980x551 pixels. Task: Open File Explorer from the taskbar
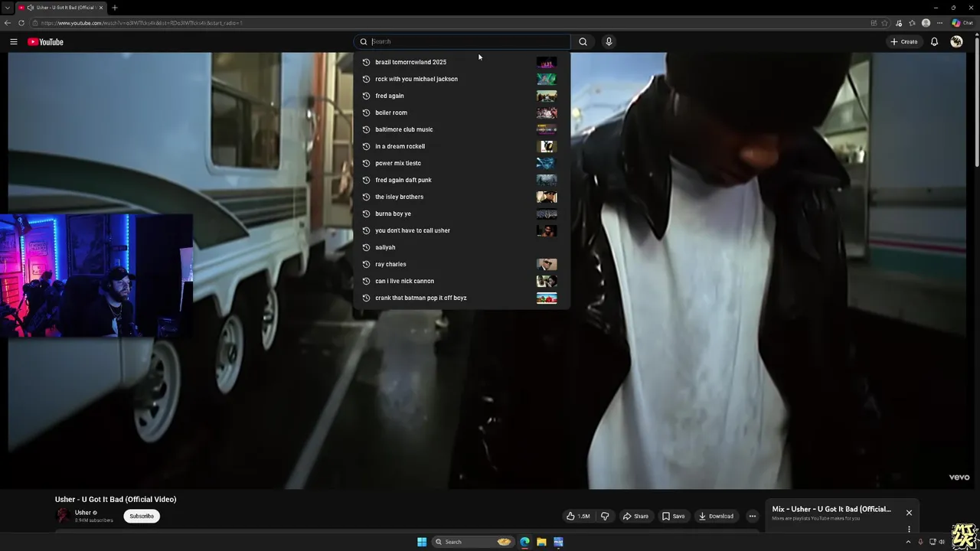[541, 542]
